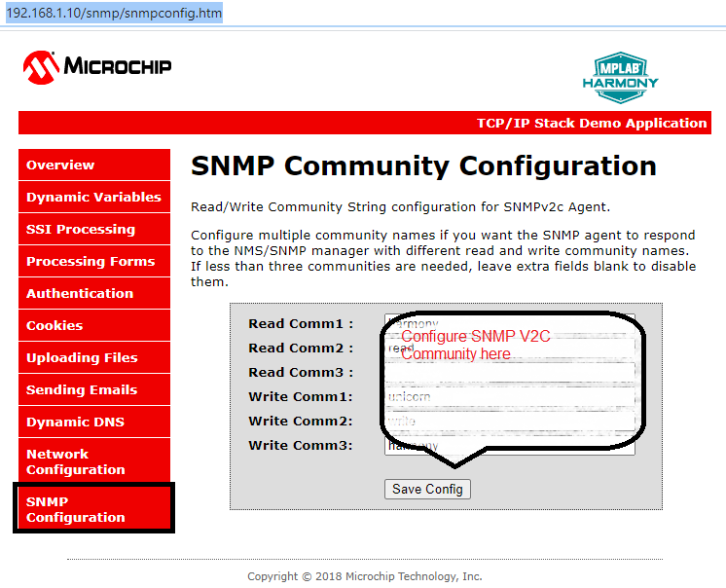
Task: Open Dynamic DNS sidebar item
Action: pyautogui.click(x=94, y=422)
